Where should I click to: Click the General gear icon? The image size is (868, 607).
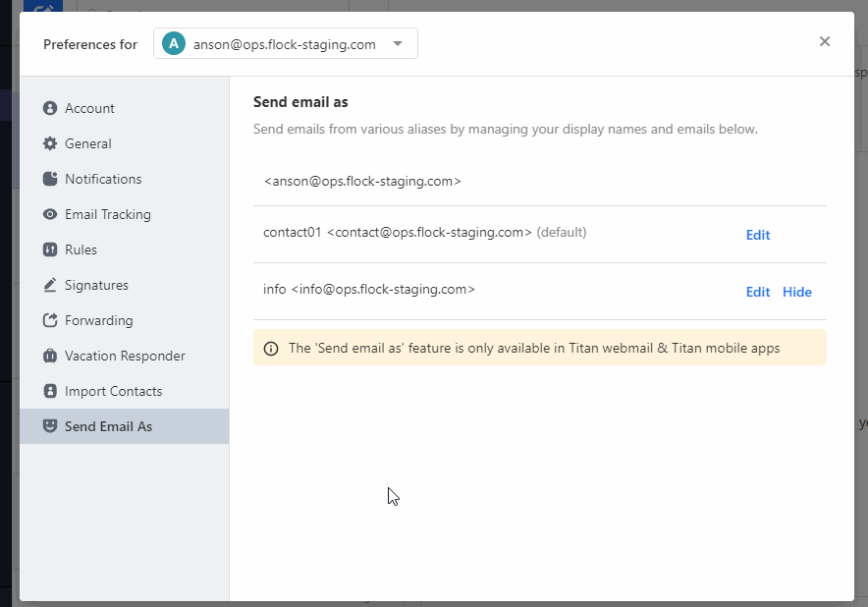point(50,143)
